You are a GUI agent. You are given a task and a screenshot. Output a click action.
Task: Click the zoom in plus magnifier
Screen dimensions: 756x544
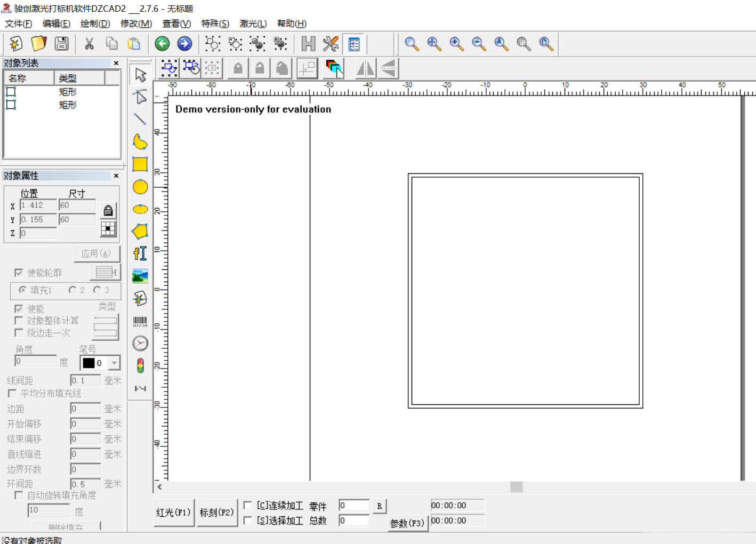click(456, 43)
